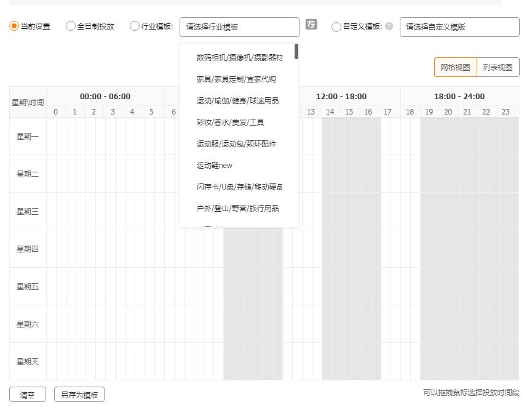Select the 行业模板 radio button

tap(134, 26)
